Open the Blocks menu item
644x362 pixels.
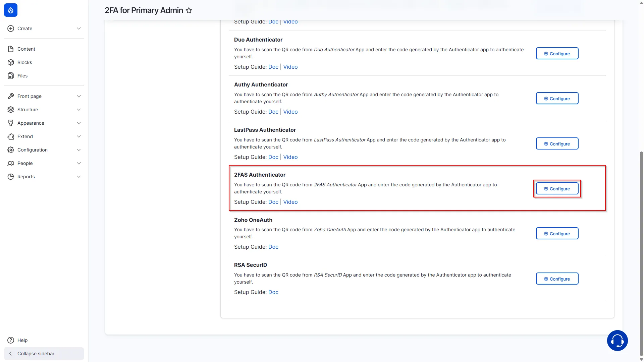coord(44,62)
